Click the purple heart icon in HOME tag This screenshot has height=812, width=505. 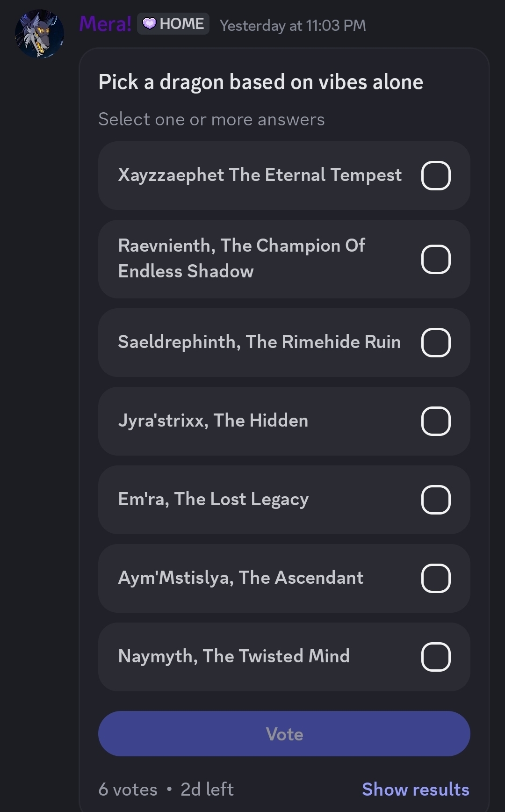pos(149,23)
